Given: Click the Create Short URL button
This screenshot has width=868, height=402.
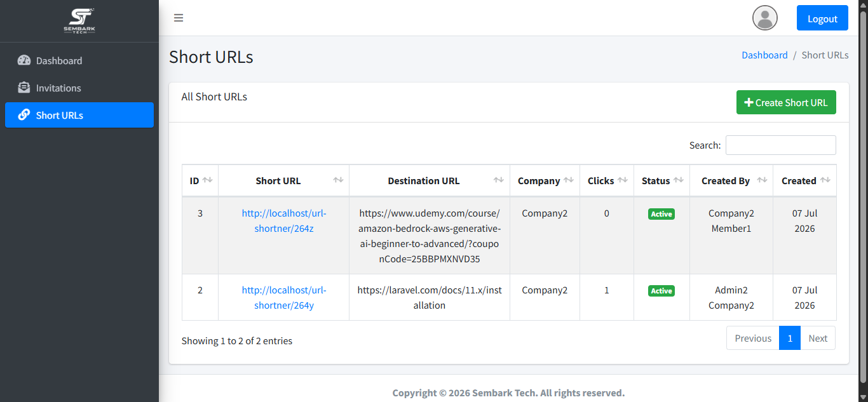Looking at the screenshot, I should click(x=786, y=102).
